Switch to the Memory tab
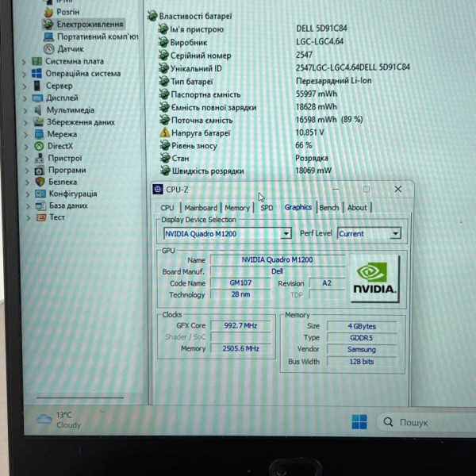 pyautogui.click(x=237, y=208)
